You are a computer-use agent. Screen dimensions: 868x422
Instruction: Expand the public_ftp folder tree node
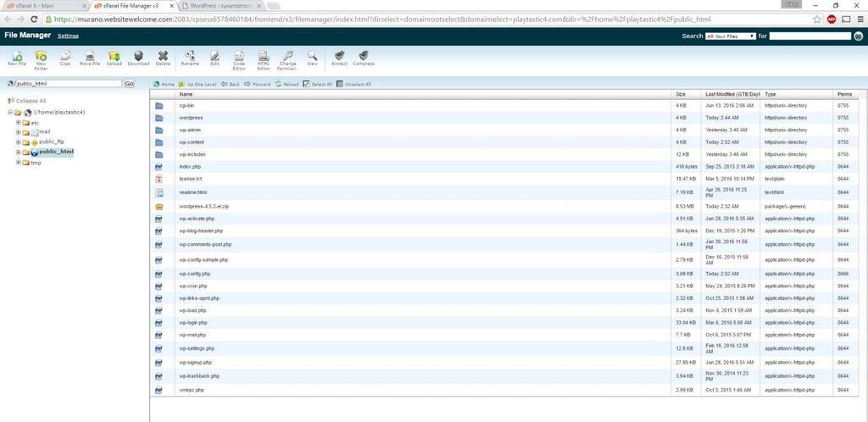pyautogui.click(x=19, y=142)
